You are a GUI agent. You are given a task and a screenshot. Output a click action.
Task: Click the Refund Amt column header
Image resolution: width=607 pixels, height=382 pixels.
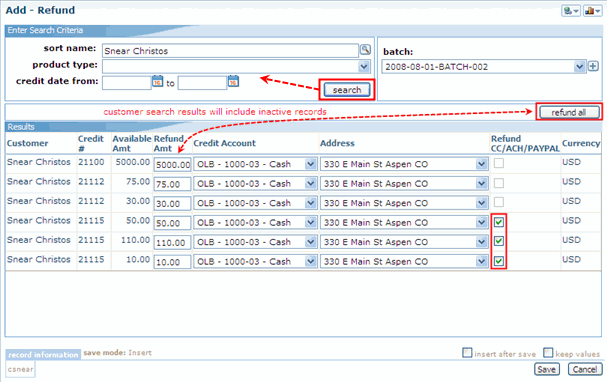pyautogui.click(x=169, y=143)
